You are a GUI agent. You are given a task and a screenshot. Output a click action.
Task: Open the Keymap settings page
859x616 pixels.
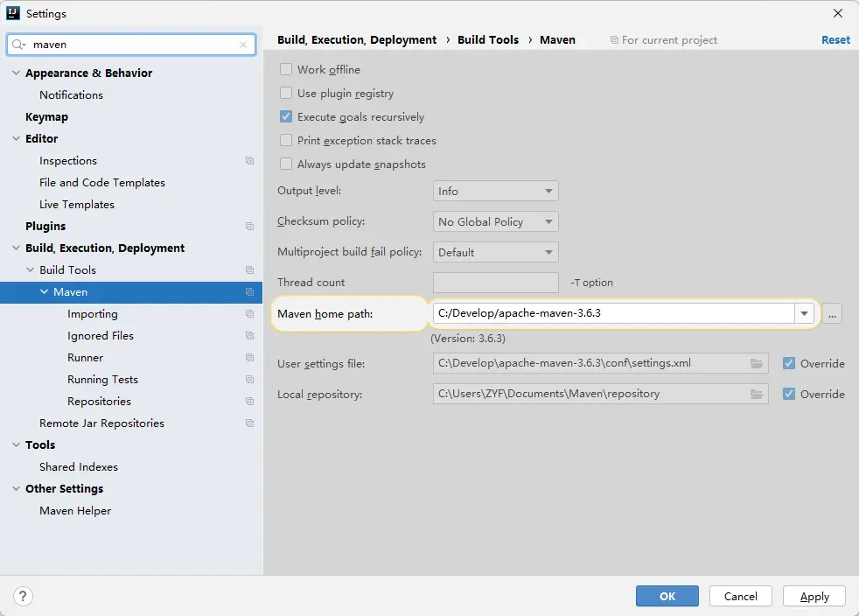tap(46, 117)
